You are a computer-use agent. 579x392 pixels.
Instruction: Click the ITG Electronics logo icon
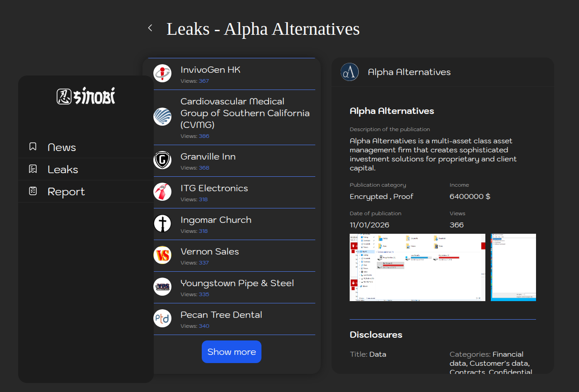[162, 192]
